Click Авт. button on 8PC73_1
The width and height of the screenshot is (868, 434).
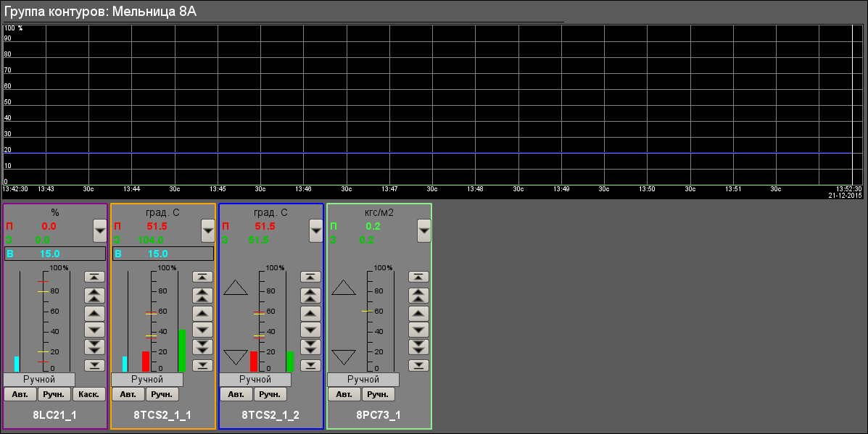[x=344, y=395]
